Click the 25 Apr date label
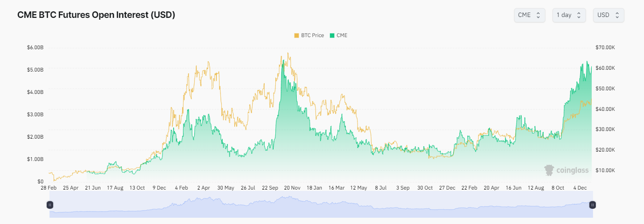 click(71, 188)
